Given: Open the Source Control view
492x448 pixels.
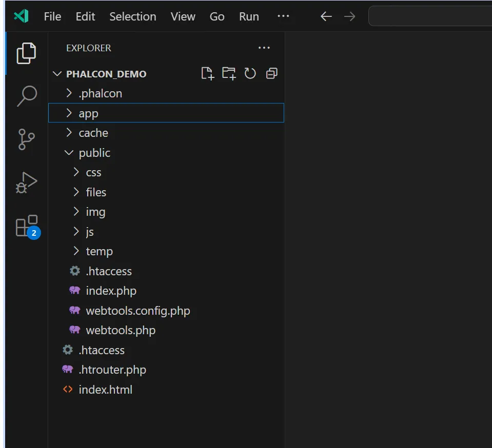Looking at the screenshot, I should tap(26, 139).
